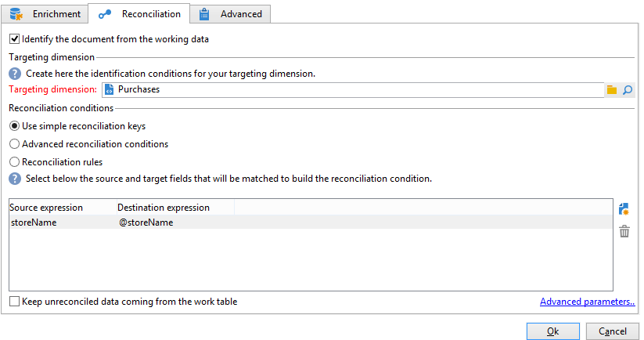Click the trash delete icon
644x340 pixels.
click(x=624, y=231)
